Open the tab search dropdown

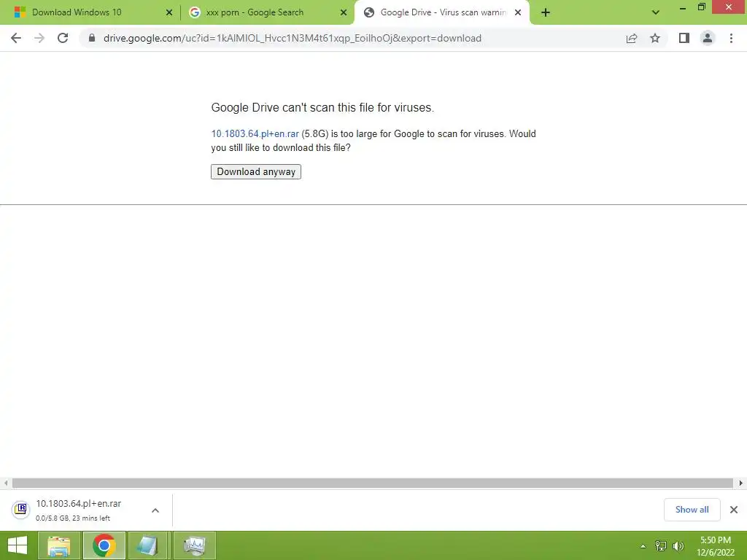tap(656, 12)
